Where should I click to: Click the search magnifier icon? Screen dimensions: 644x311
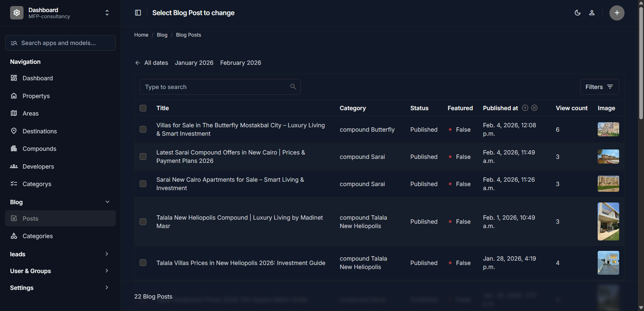coord(293,87)
